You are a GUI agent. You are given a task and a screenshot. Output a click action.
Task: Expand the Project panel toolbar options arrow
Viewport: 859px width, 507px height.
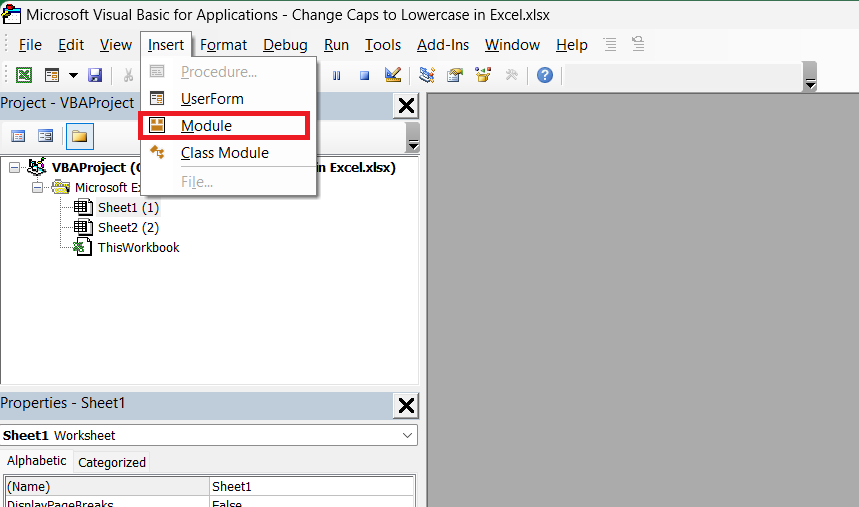tap(414, 137)
